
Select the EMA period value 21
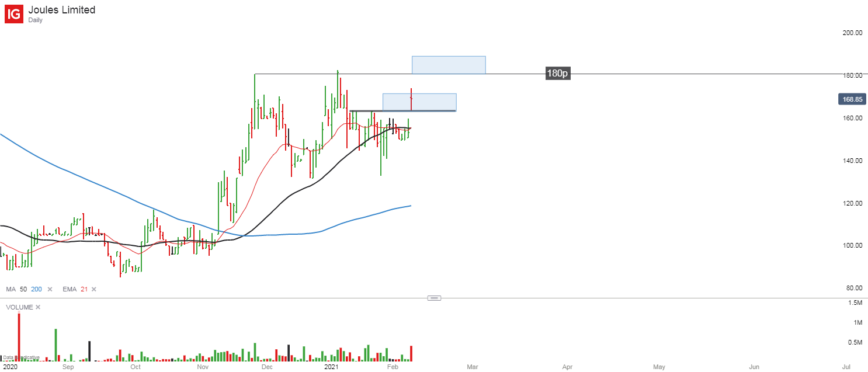(x=84, y=290)
